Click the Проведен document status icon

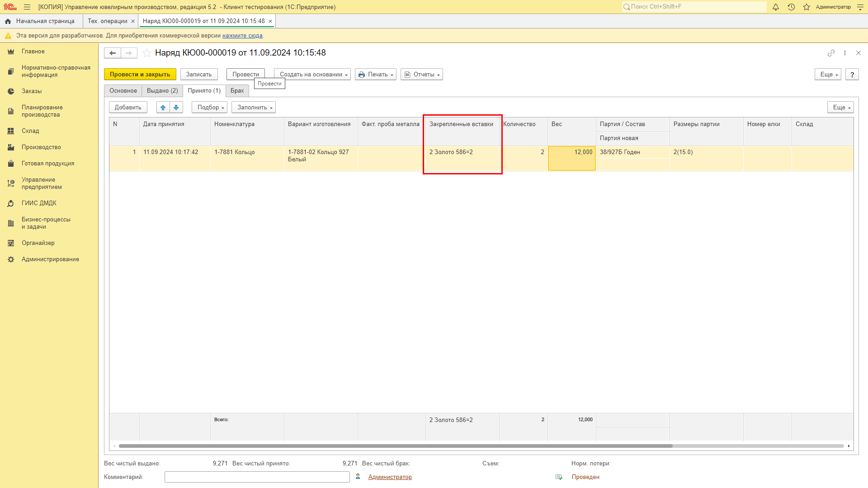point(559,477)
